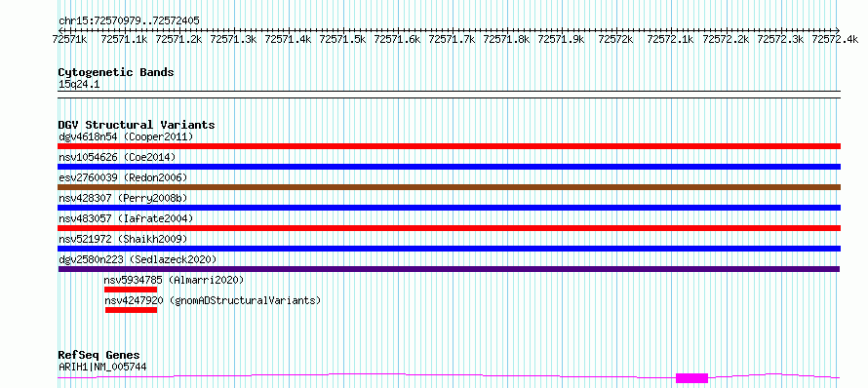The image size is (868, 388).
Task: Click the dgv4618n54 (Cooper2011) variant label
Action: click(x=126, y=136)
